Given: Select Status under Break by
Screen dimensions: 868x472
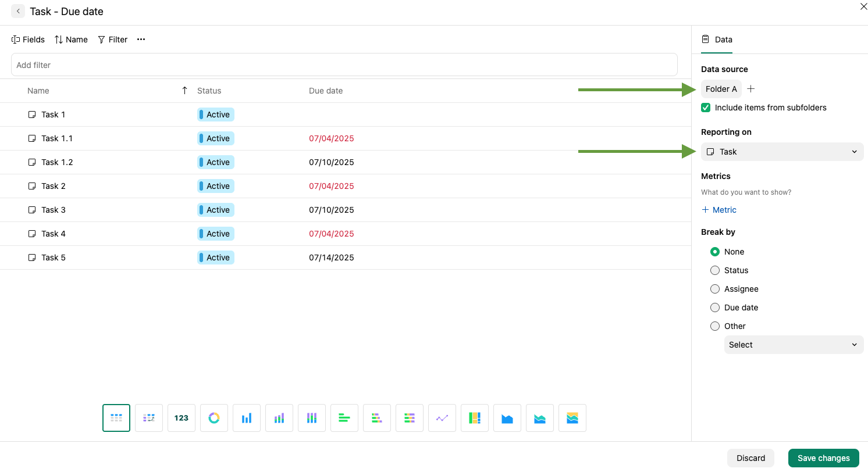Looking at the screenshot, I should pyautogui.click(x=715, y=270).
